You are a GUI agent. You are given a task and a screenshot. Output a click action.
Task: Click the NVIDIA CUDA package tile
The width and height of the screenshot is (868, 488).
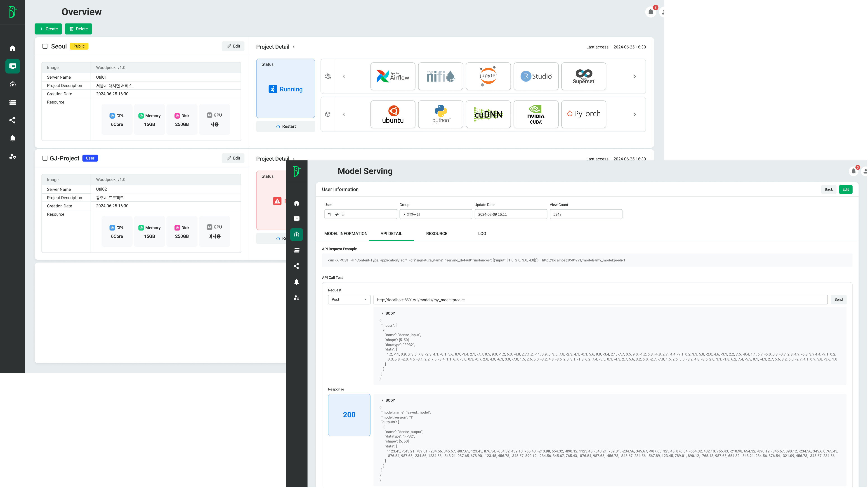(x=536, y=114)
